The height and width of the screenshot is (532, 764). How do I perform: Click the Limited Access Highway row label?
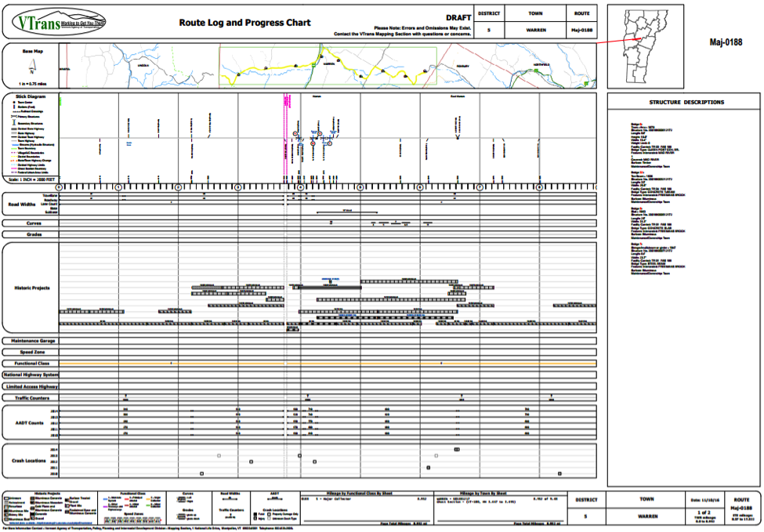click(31, 386)
